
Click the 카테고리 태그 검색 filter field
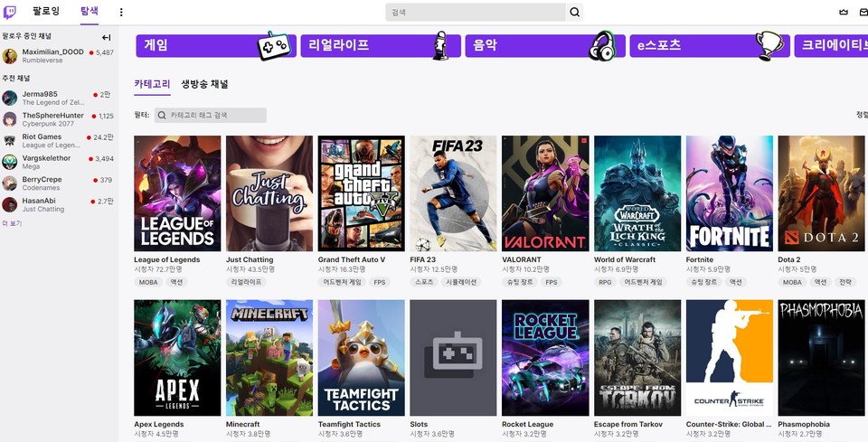(x=211, y=115)
